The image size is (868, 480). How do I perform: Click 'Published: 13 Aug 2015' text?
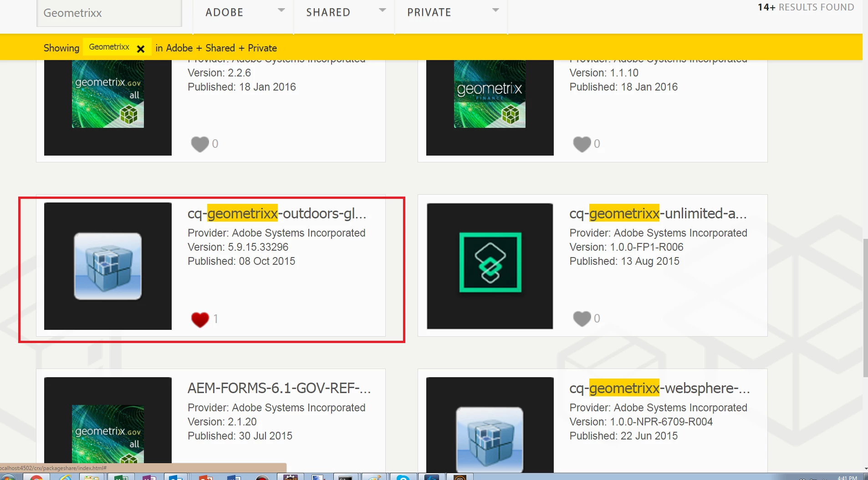[x=624, y=261]
